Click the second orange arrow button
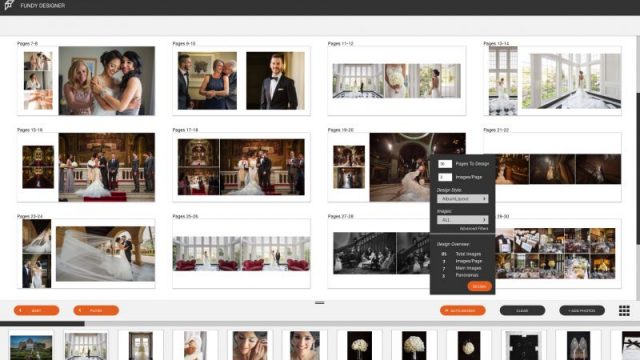This screenshot has width=640, height=360. coord(96,311)
